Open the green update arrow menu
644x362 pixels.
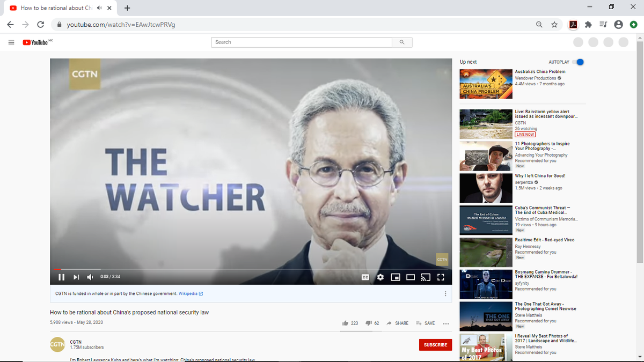(x=634, y=25)
